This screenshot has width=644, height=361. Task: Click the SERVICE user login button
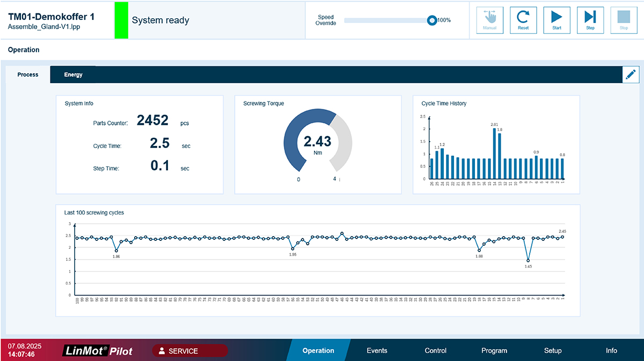coord(190,351)
